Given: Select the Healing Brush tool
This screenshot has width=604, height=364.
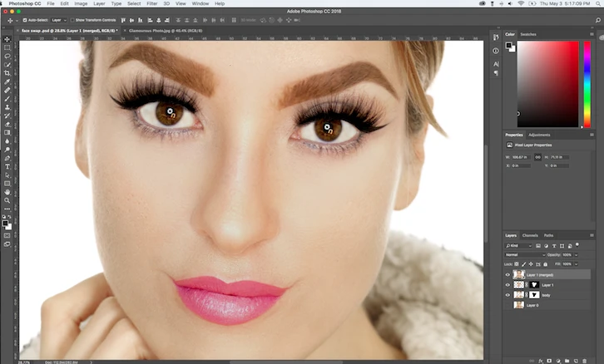Looking at the screenshot, I should [x=7, y=90].
